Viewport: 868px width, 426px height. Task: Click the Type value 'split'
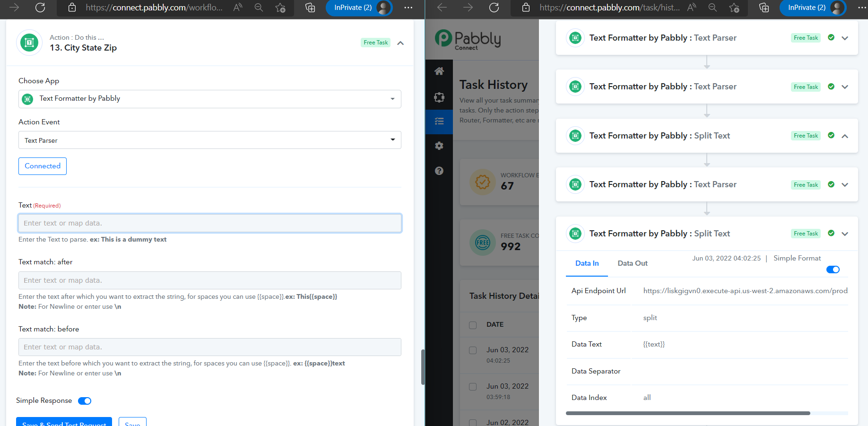(650, 318)
